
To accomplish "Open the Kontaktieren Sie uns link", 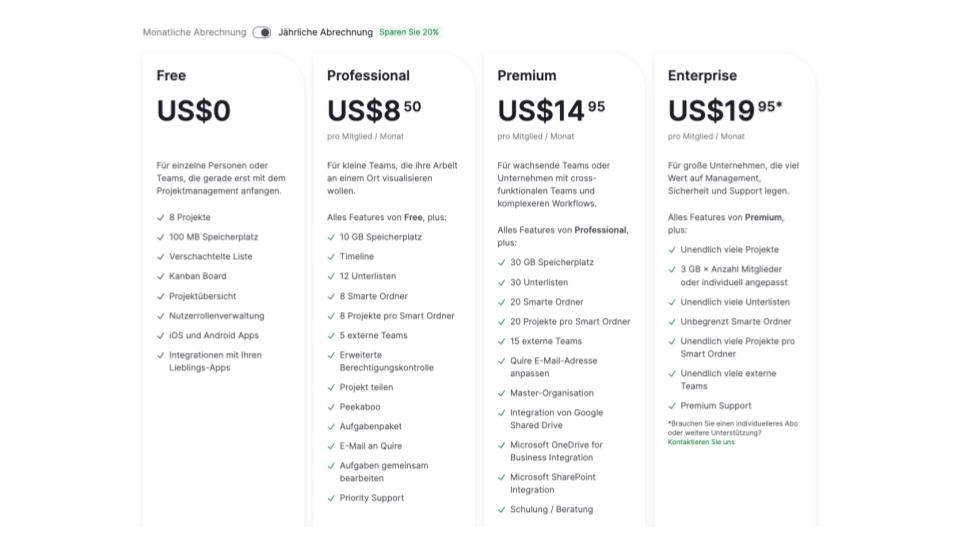I will tap(701, 442).
